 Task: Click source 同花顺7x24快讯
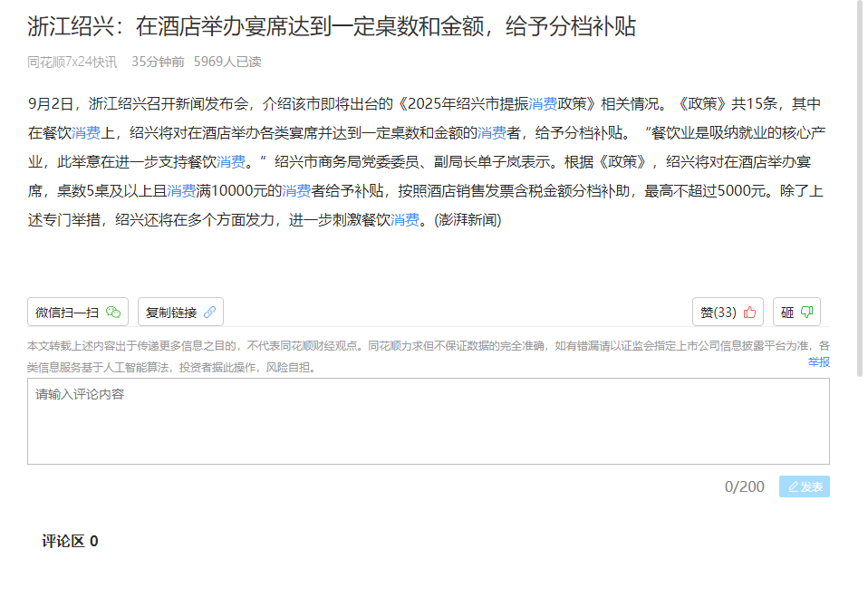[x=72, y=62]
